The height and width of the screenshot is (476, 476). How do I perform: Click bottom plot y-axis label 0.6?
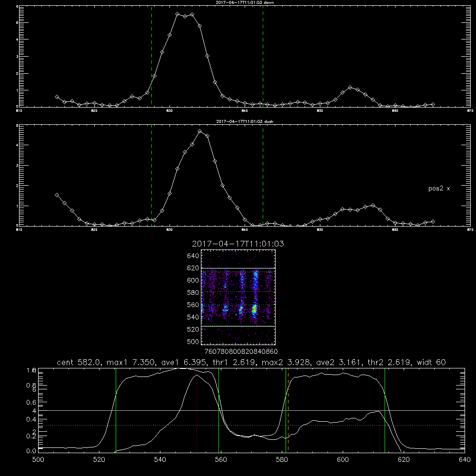coord(31,402)
